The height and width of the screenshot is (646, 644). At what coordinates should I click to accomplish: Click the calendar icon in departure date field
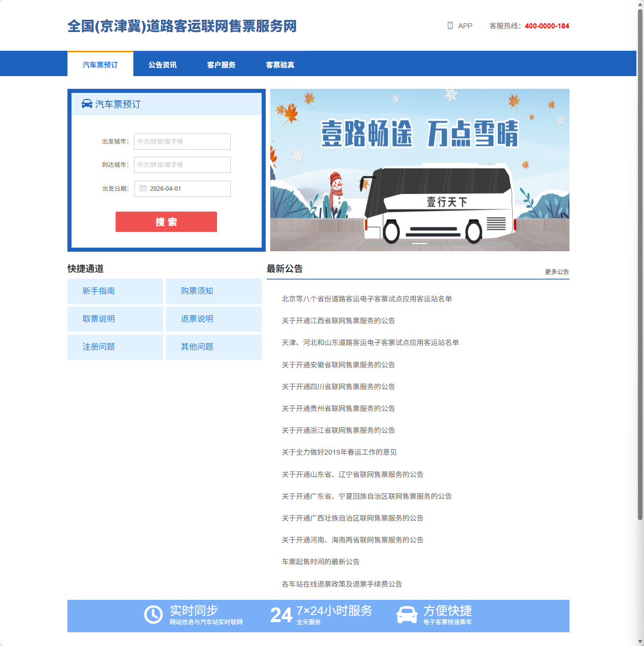[143, 189]
